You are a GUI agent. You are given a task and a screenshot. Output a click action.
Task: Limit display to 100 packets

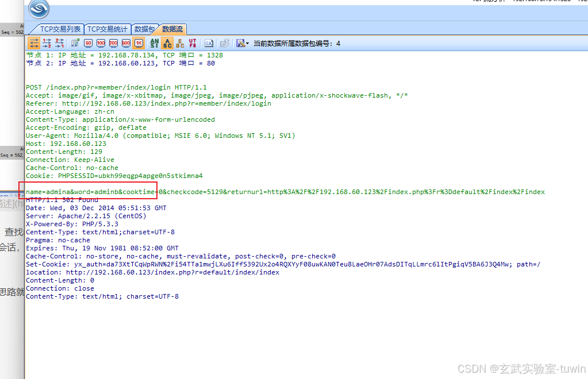tap(101, 44)
